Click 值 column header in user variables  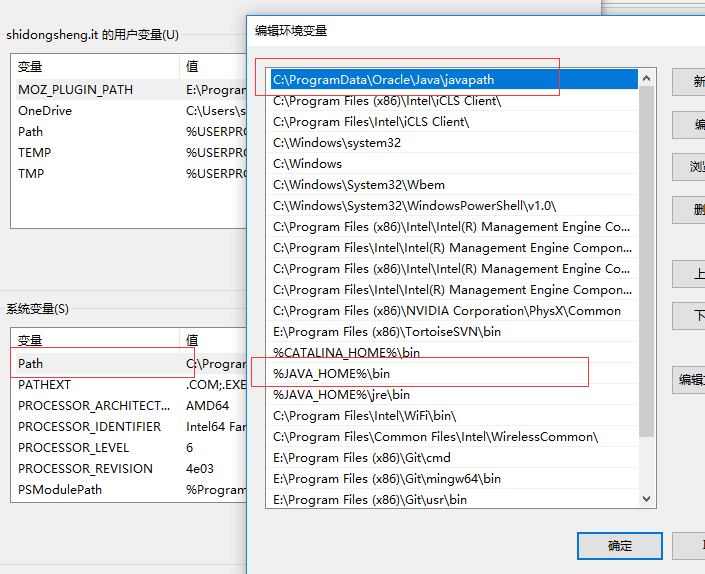click(213, 67)
